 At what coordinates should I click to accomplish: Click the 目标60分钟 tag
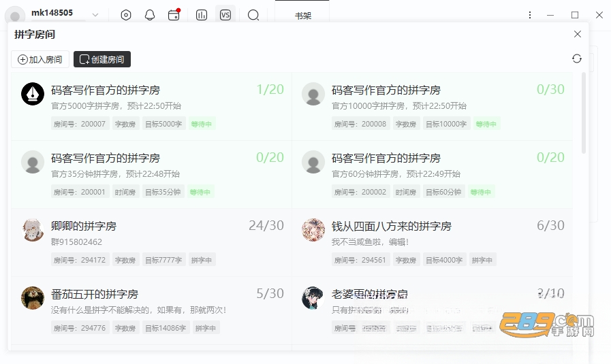pos(443,193)
